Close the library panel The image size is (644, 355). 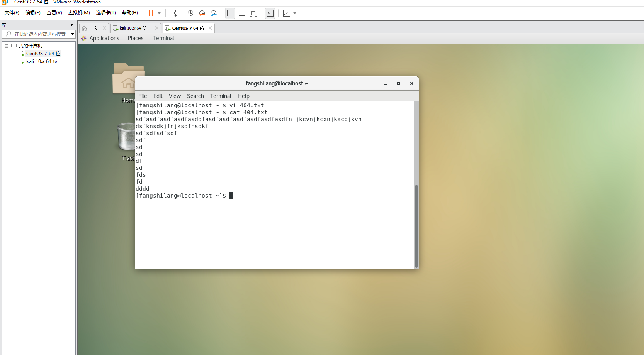(x=72, y=25)
